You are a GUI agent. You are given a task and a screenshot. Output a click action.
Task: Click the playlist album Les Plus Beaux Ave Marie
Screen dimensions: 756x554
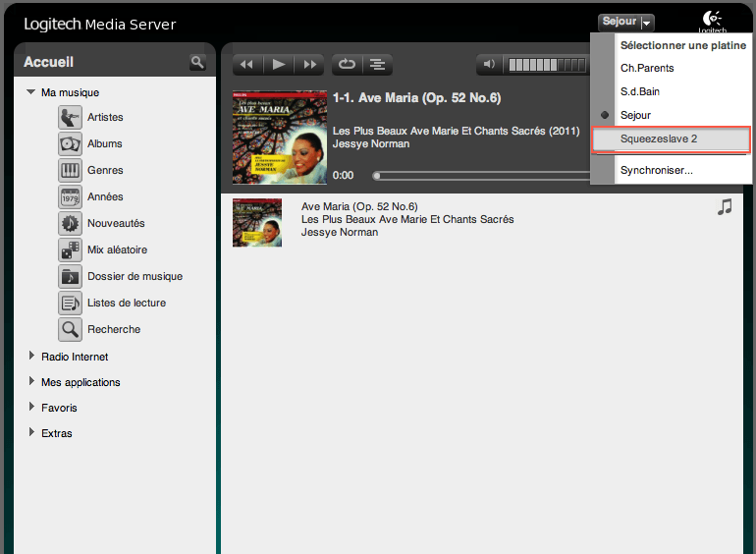click(407, 219)
